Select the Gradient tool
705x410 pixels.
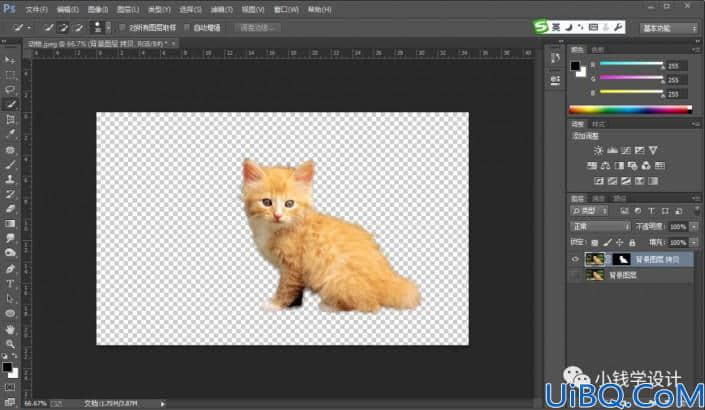pyautogui.click(x=10, y=223)
